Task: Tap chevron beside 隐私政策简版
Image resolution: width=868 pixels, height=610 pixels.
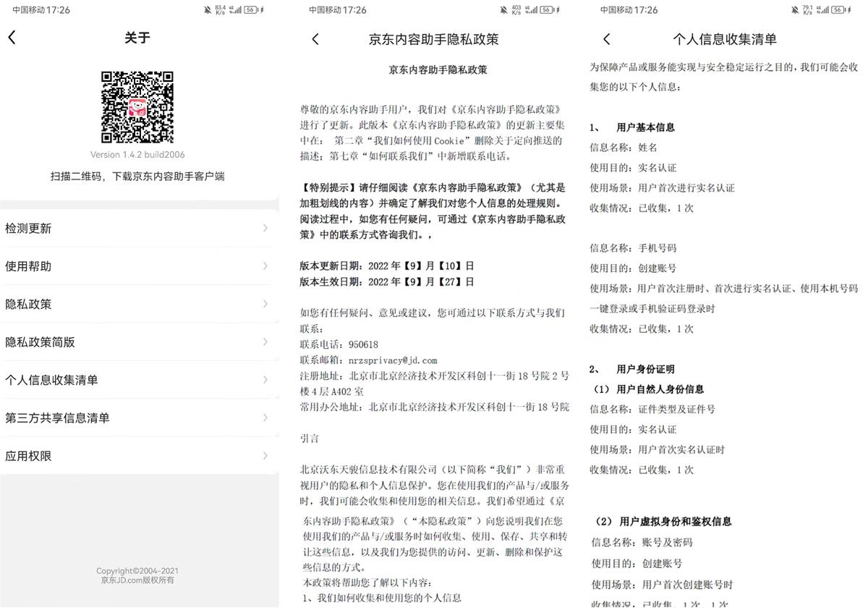Action: 265,342
